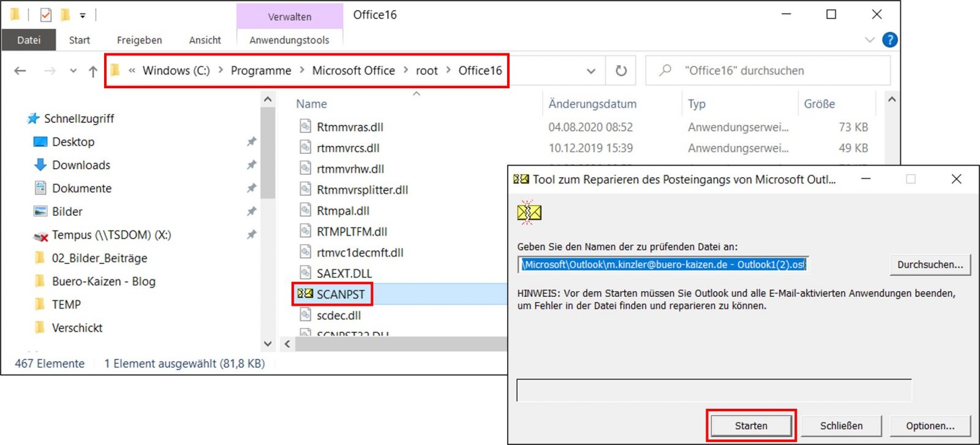Refresh the Office16 folder view
The height and width of the screenshot is (445, 980).
(621, 70)
